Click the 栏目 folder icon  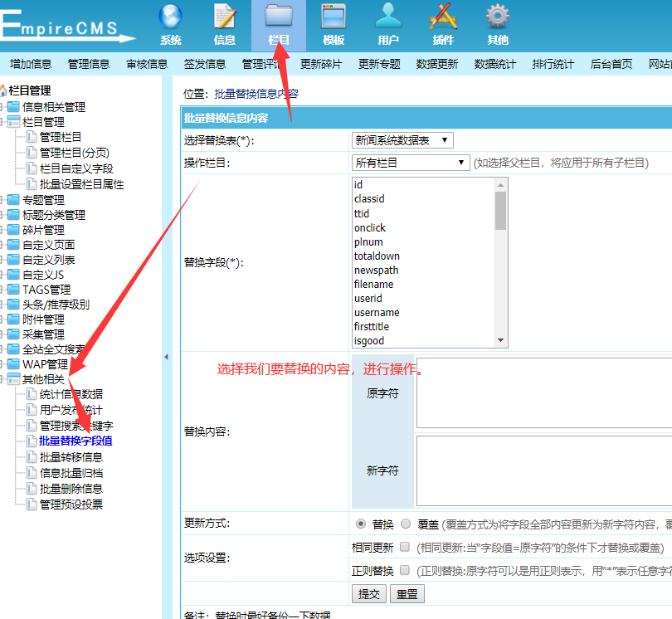coord(279,17)
